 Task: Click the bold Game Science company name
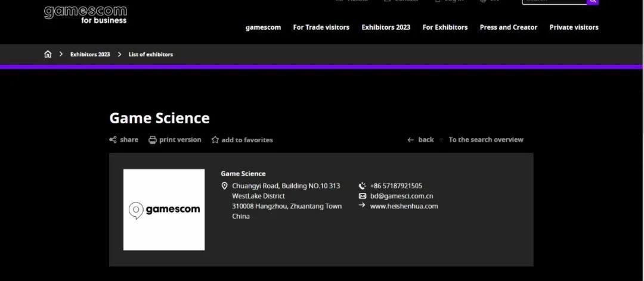(x=243, y=173)
